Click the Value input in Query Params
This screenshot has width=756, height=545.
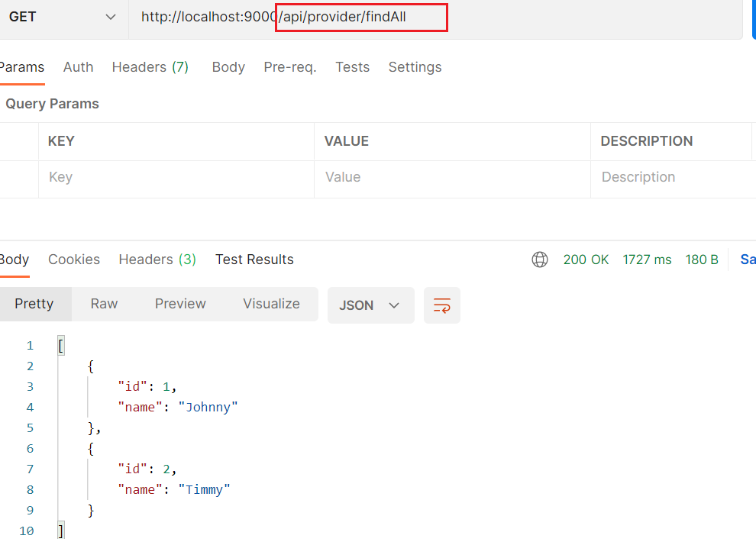(x=452, y=177)
